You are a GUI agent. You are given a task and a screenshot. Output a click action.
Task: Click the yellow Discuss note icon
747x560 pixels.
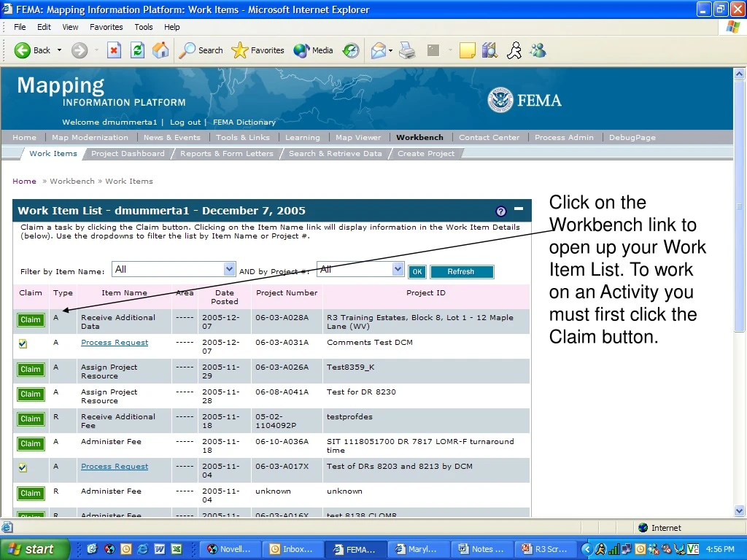[467, 50]
